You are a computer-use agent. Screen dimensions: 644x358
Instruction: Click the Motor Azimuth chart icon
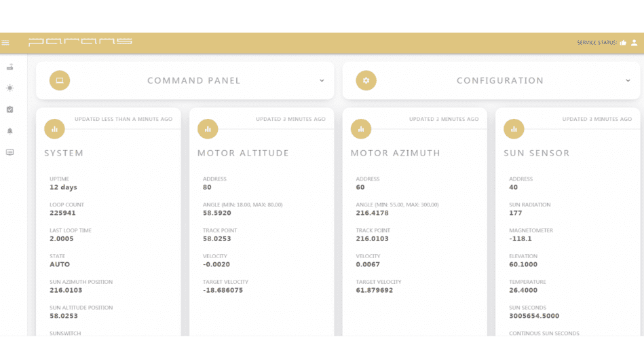point(361,128)
